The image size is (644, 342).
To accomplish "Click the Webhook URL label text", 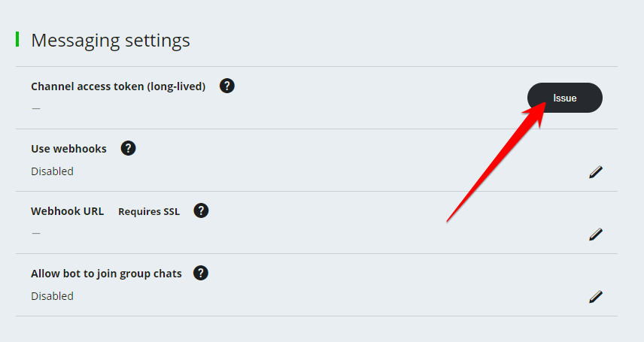I will point(67,211).
